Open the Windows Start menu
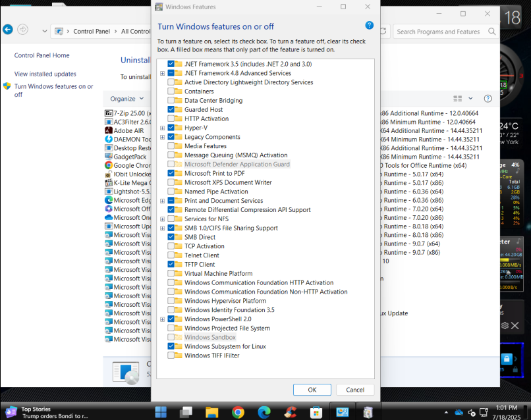531x420 pixels. (161, 412)
